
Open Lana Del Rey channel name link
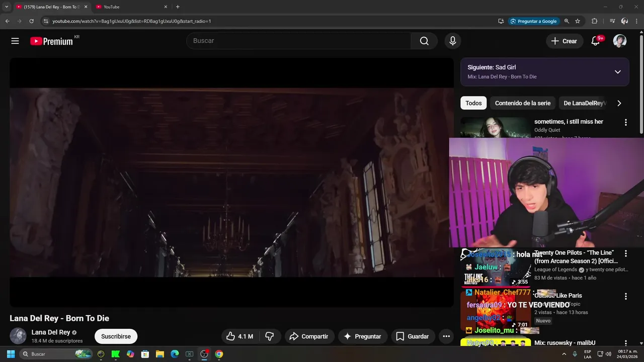pyautogui.click(x=51, y=332)
